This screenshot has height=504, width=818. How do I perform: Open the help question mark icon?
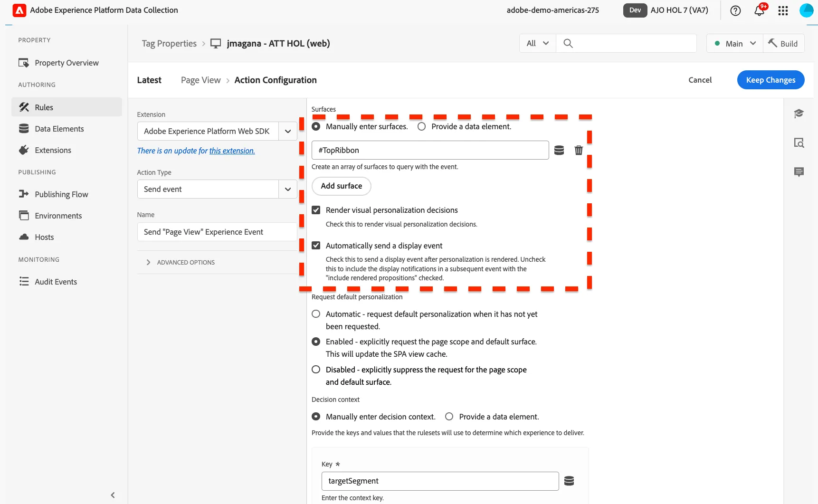tap(735, 10)
